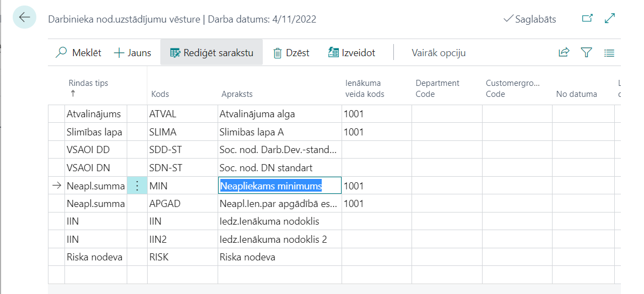Open Kods column header menu

tap(160, 94)
